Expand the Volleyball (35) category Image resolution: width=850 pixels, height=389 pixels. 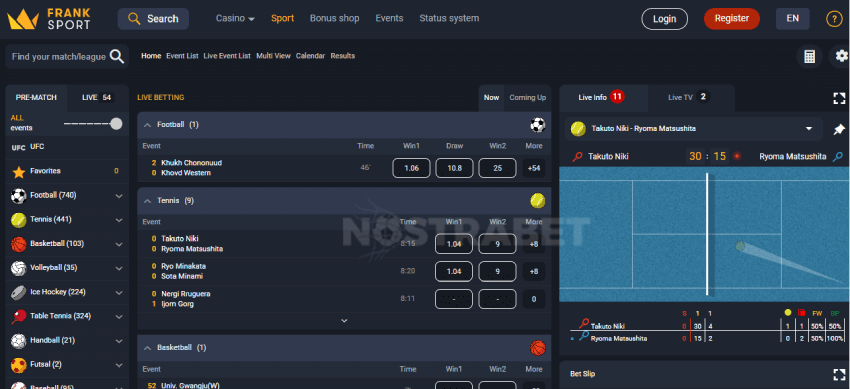click(119, 268)
